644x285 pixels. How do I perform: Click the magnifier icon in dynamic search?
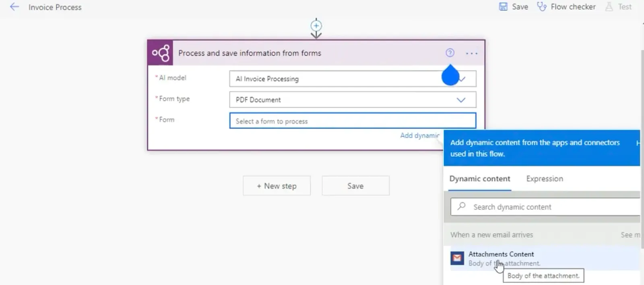click(x=462, y=206)
